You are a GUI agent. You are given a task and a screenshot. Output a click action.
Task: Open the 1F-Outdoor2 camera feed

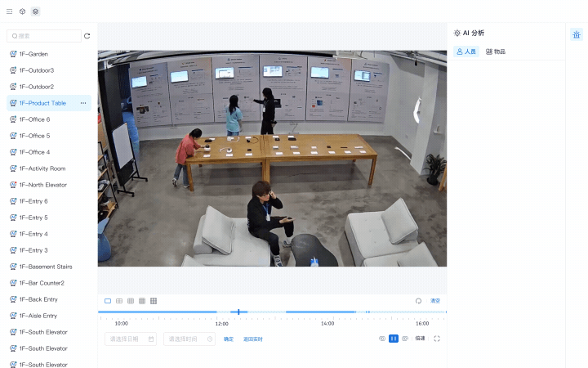point(49,87)
